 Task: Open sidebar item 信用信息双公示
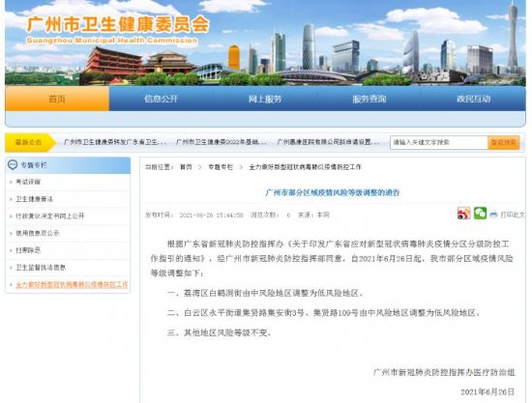point(38,233)
